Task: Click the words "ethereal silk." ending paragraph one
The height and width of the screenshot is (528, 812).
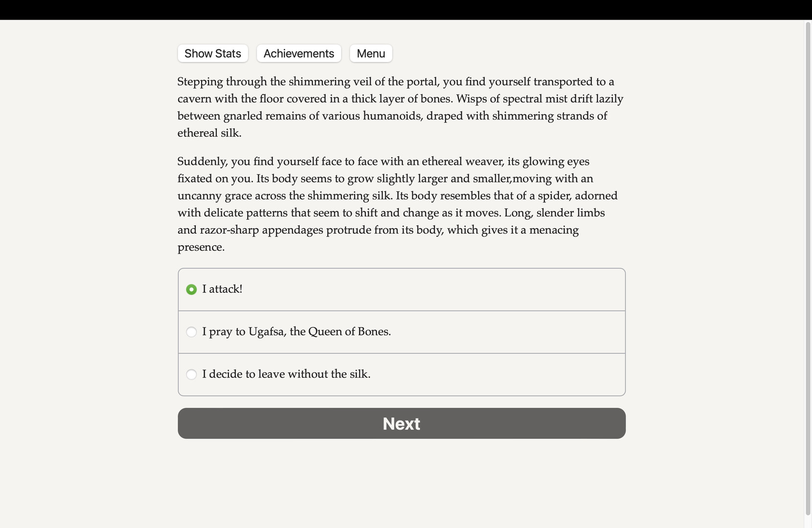Action: click(209, 133)
